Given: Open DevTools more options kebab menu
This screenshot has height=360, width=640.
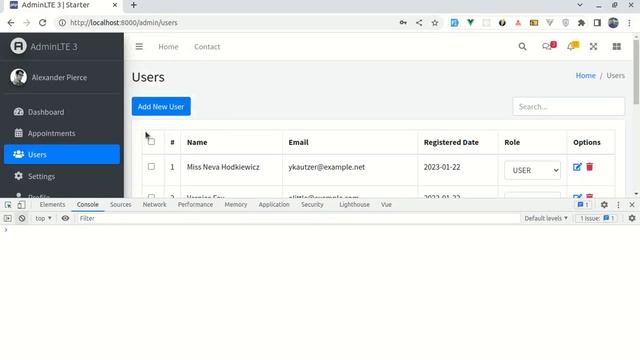Looking at the screenshot, I should [618, 204].
